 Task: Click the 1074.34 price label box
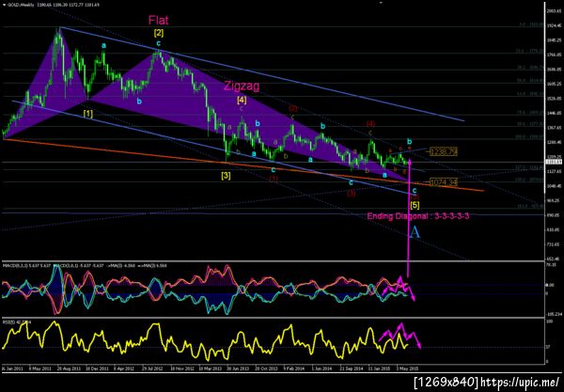443,182
